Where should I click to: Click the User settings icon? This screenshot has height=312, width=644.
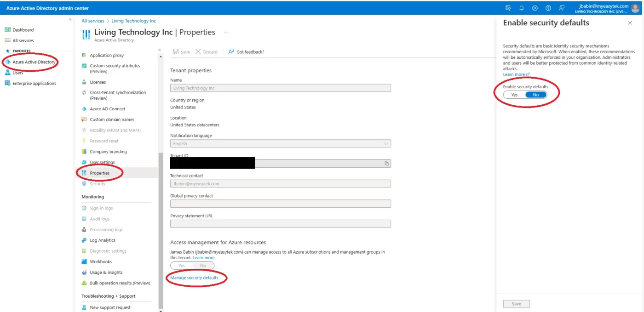tap(84, 162)
